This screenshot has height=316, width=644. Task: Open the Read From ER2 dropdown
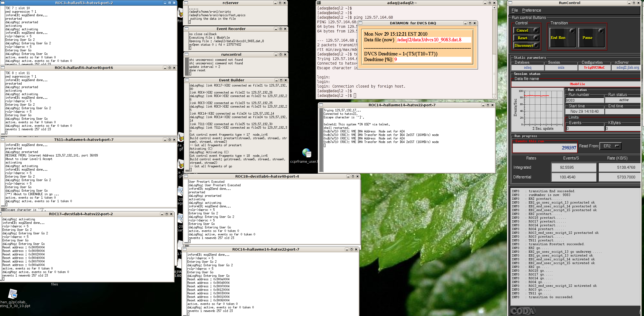click(611, 146)
